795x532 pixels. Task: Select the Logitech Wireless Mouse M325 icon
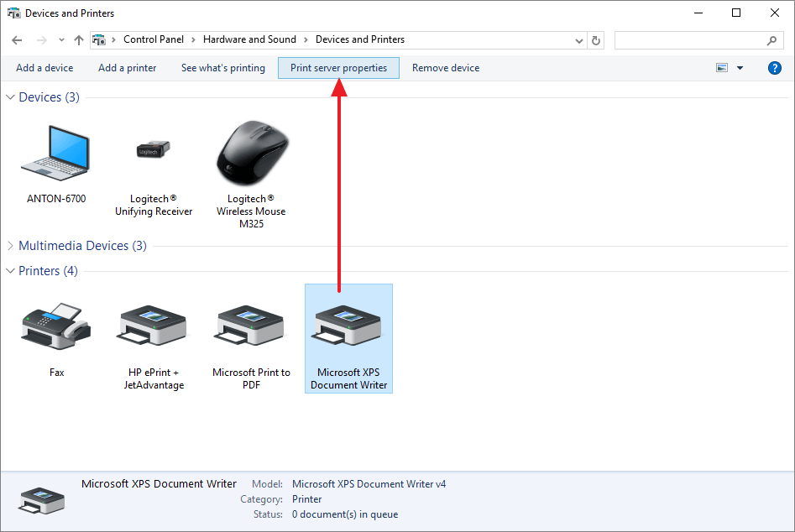point(252,153)
